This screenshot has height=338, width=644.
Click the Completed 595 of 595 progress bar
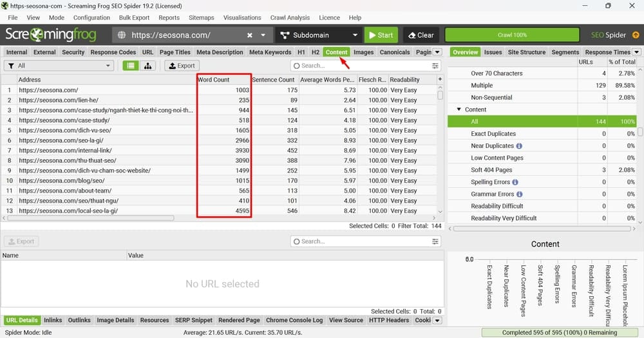pos(560,332)
